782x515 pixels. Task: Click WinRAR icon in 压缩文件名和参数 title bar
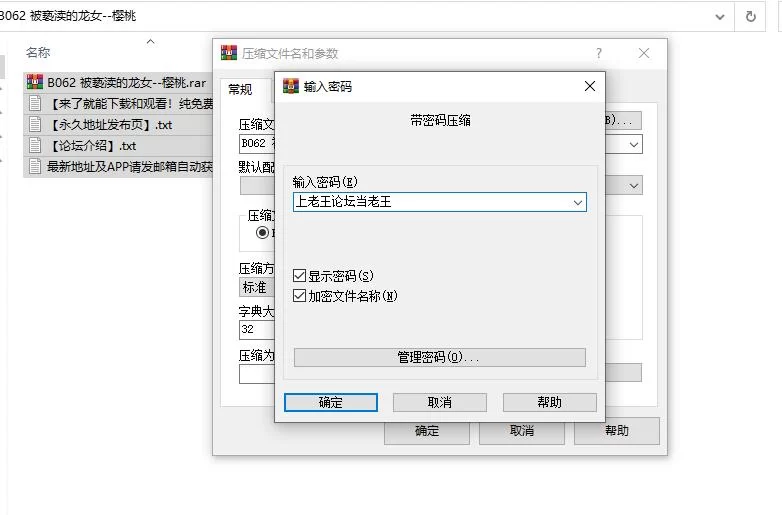point(229,53)
